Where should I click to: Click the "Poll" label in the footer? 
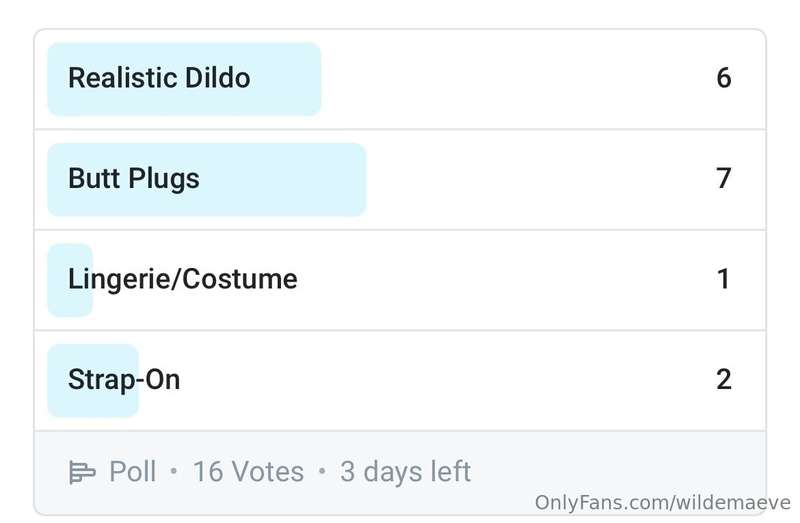point(133,471)
